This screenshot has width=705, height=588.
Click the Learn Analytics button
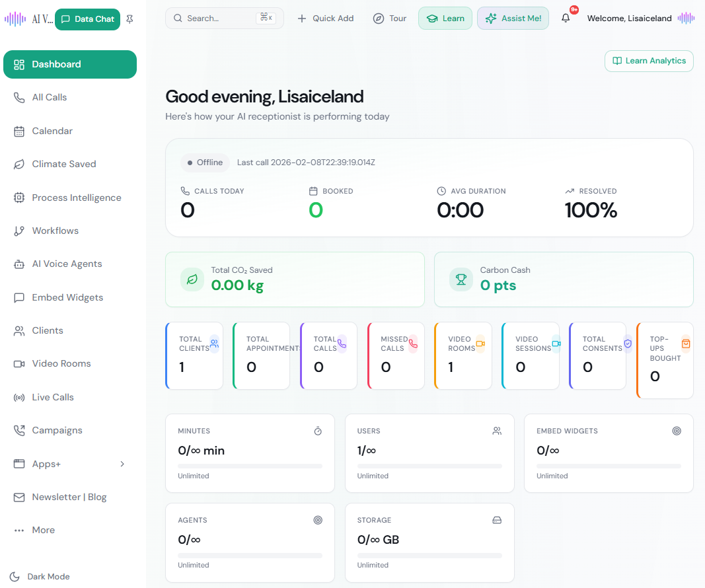[x=649, y=61]
